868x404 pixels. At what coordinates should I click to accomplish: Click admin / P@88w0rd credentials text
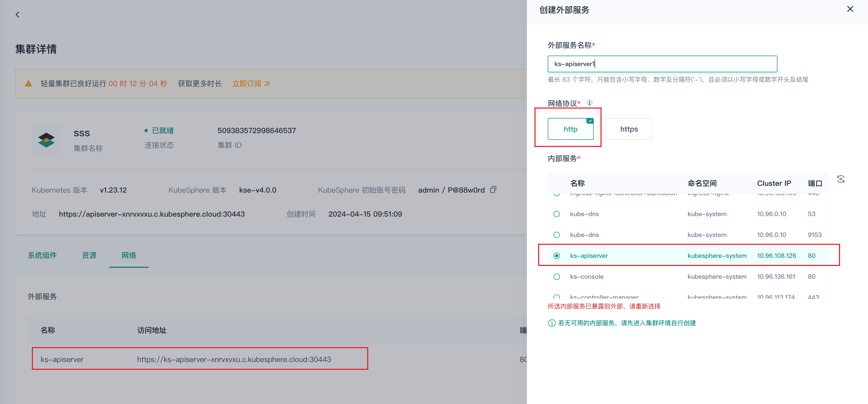(451, 190)
